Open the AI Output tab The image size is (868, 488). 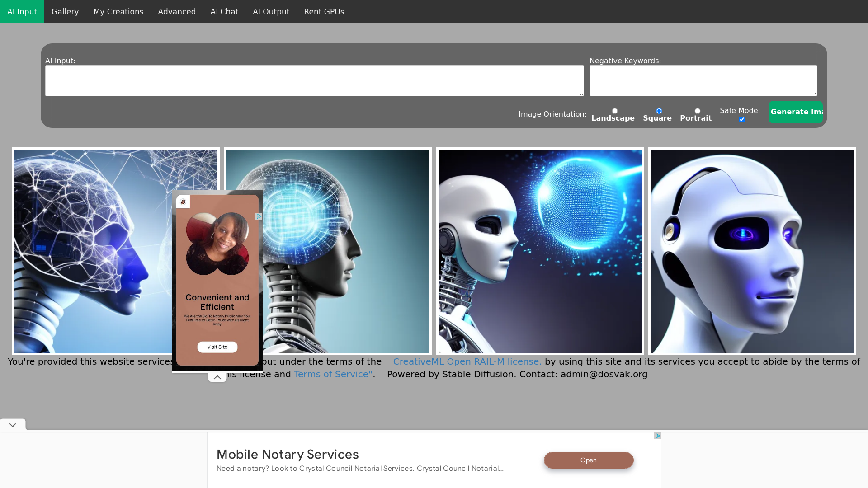(271, 12)
